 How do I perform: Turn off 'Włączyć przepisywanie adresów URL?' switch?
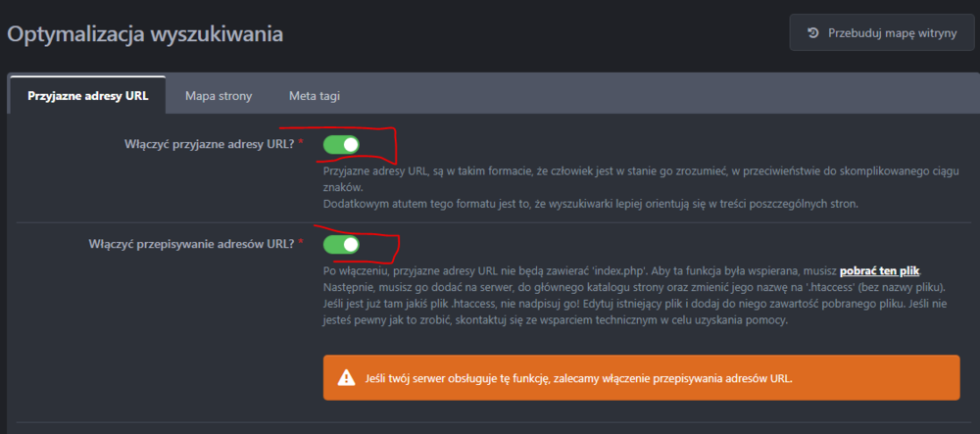[x=341, y=244]
